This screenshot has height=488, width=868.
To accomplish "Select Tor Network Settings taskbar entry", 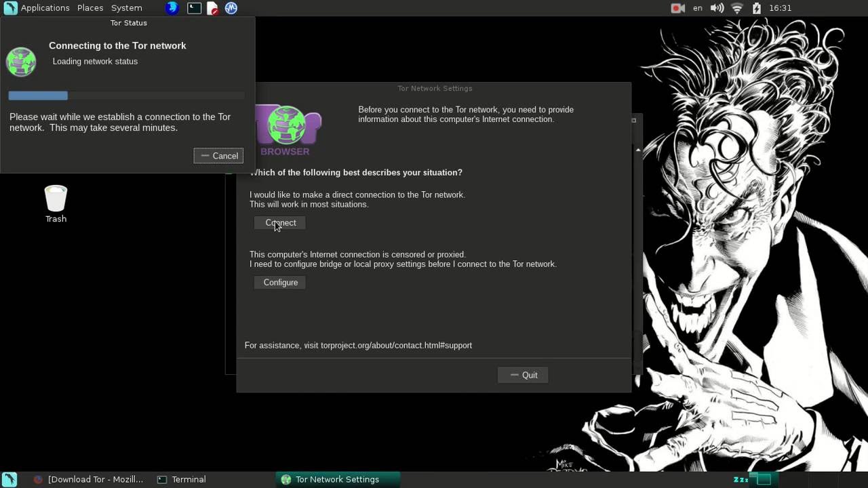I will (x=337, y=479).
